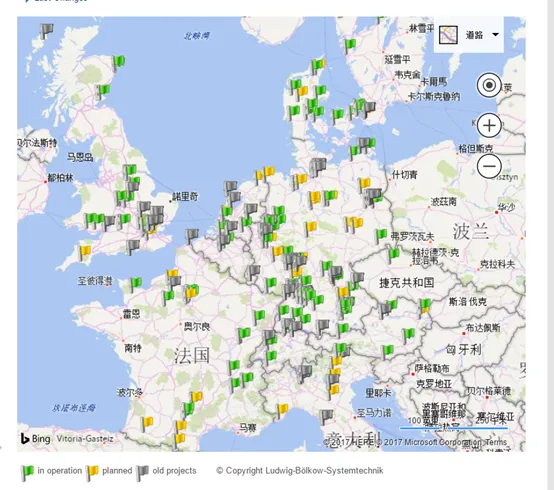Zoom out with the minus button

click(489, 166)
